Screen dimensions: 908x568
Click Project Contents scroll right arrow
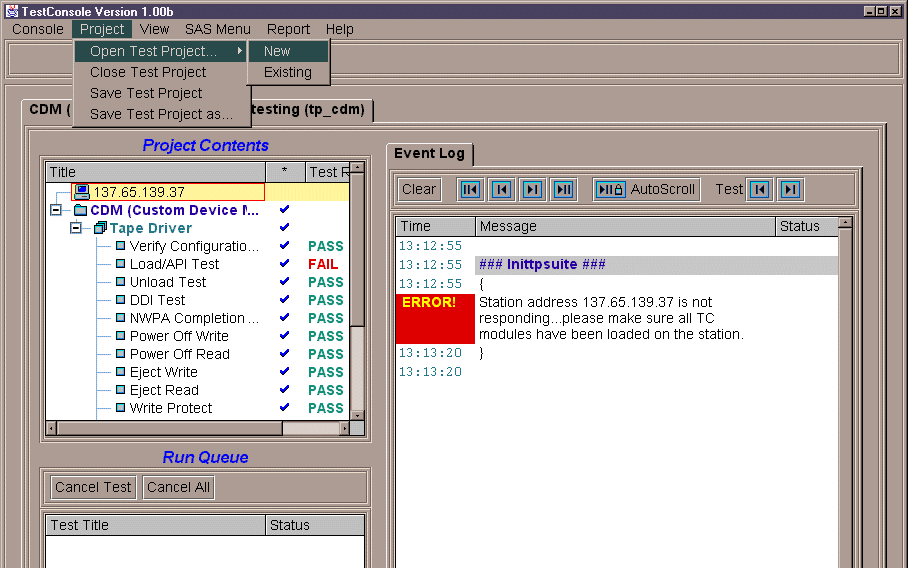tap(345, 428)
